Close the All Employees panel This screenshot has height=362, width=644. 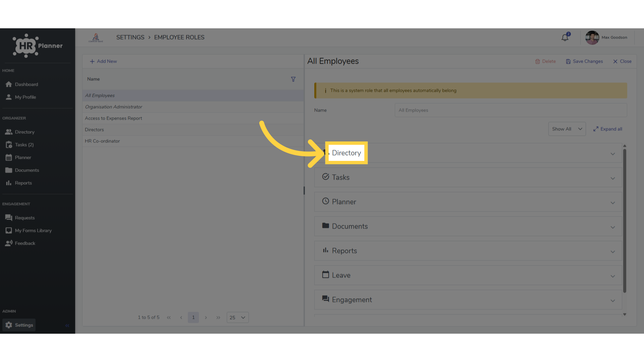click(622, 61)
